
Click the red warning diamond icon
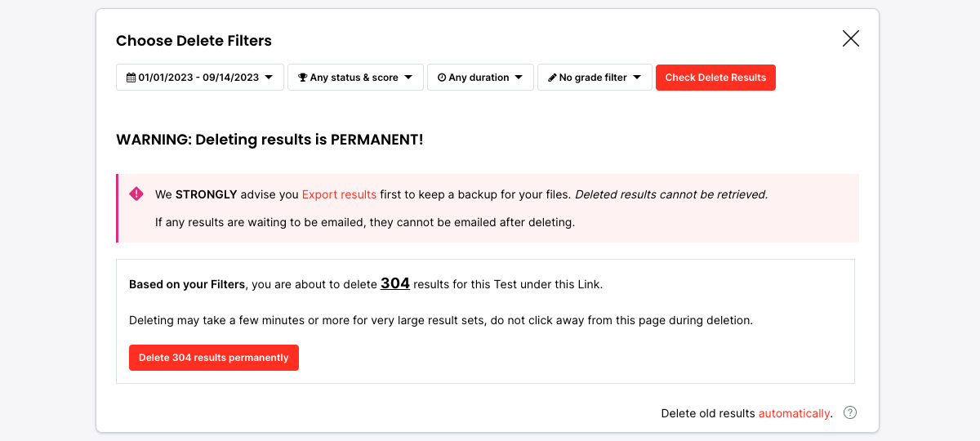tap(136, 194)
